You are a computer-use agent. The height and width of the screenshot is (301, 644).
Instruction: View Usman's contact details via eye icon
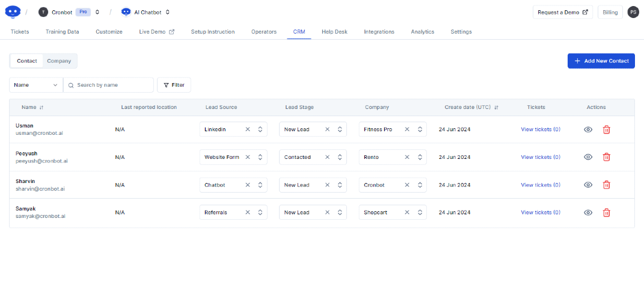(588, 129)
